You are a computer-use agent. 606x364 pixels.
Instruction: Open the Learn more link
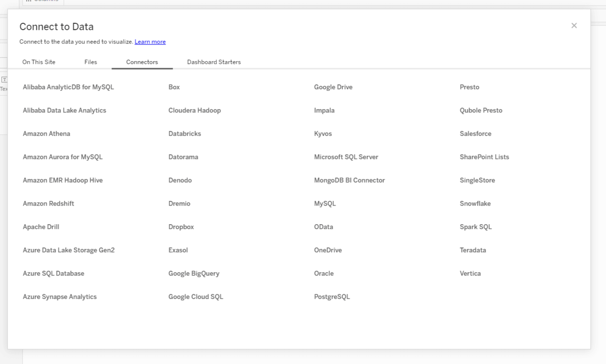coord(150,42)
